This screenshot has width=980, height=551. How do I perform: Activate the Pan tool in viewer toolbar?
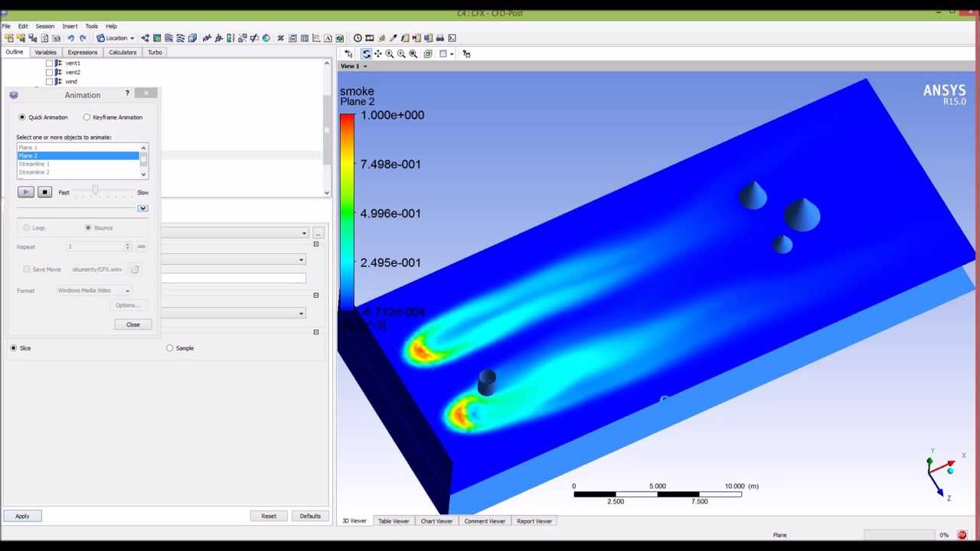(x=377, y=54)
